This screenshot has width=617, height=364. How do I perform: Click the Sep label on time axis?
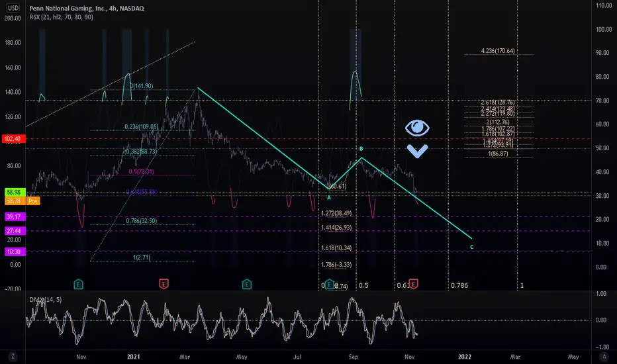354,357
